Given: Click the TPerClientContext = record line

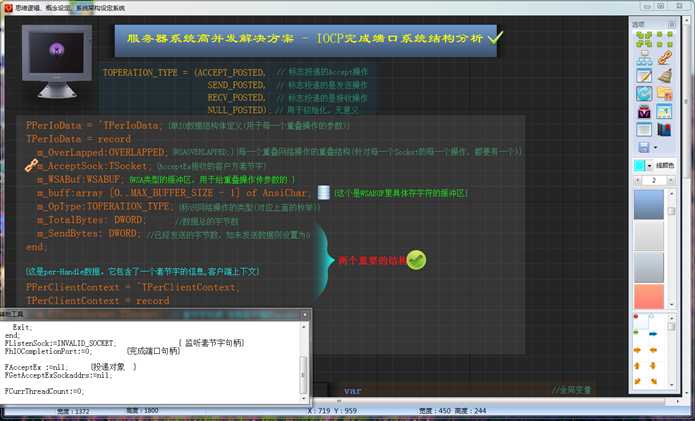Looking at the screenshot, I should click(98, 300).
